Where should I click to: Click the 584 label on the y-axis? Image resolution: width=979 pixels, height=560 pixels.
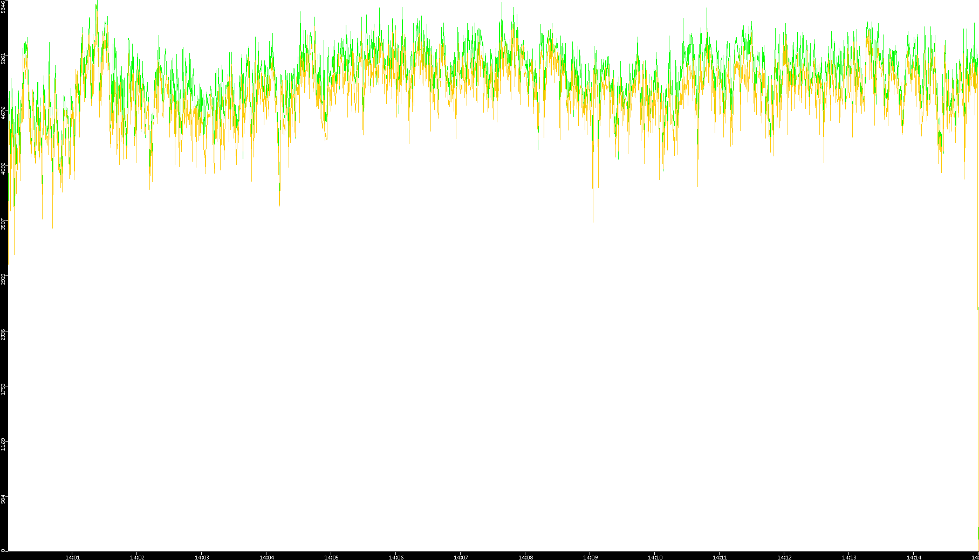3,500
